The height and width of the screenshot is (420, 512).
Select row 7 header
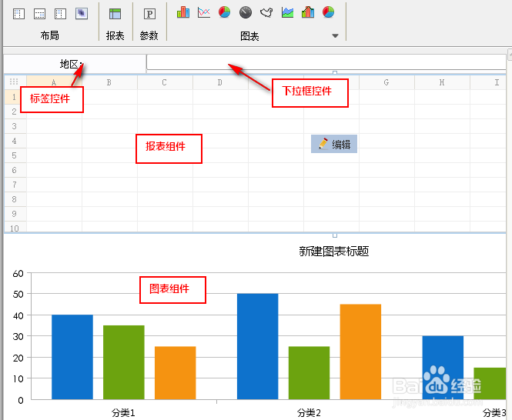point(15,185)
